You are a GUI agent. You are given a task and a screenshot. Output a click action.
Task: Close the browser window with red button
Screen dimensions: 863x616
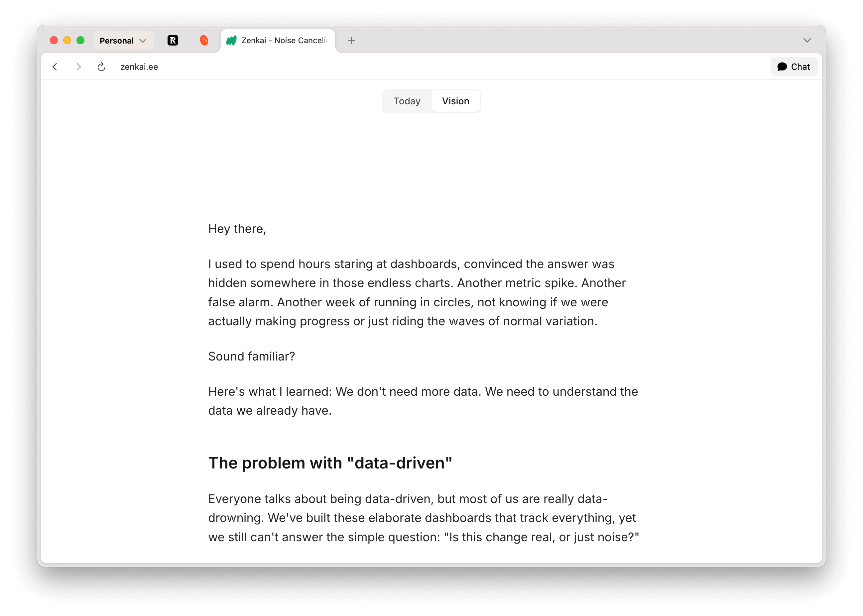click(x=54, y=40)
